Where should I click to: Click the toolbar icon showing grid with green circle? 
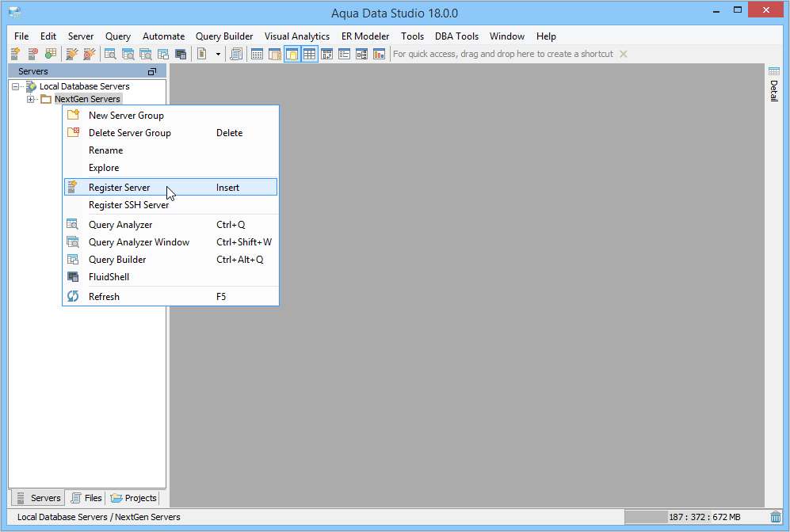click(x=51, y=54)
